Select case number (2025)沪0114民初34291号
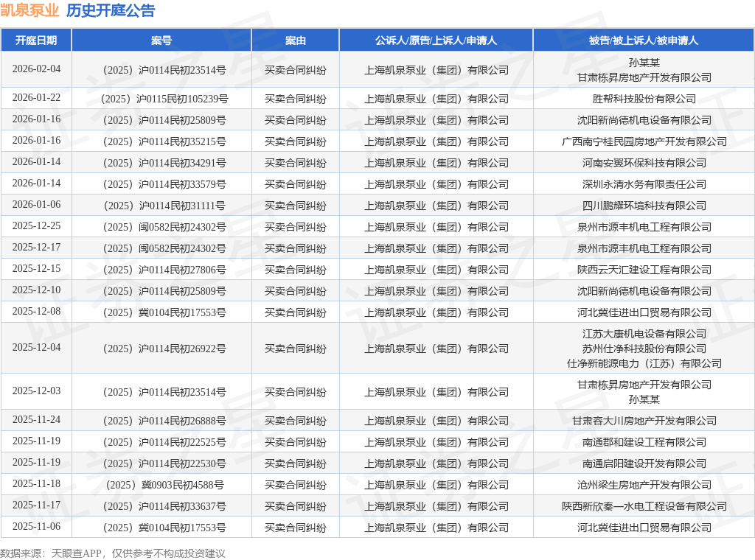 tap(164, 163)
